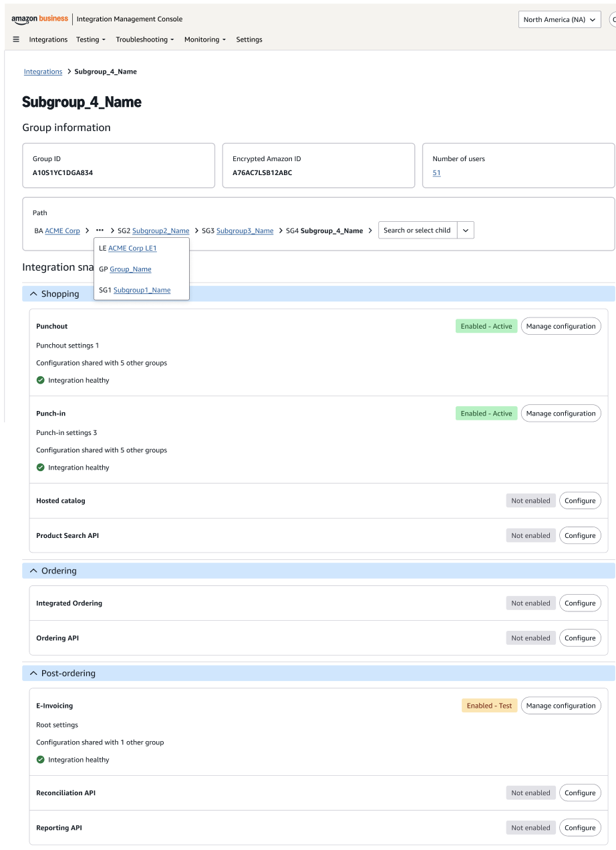
Task: Go to the Settings tab
Action: [249, 39]
